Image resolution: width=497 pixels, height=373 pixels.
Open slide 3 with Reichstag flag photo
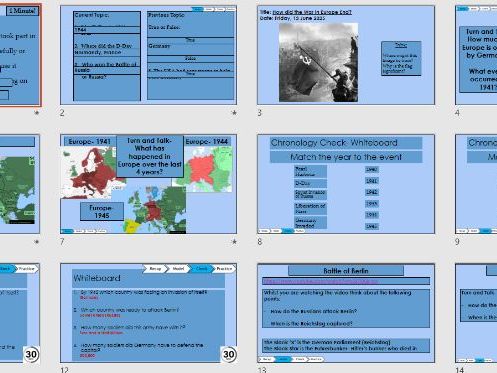tap(346, 55)
